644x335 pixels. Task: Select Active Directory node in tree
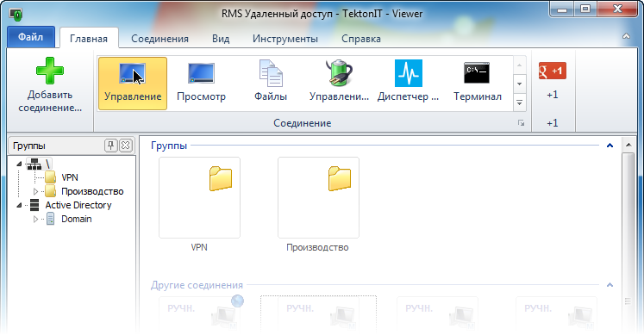(x=78, y=205)
